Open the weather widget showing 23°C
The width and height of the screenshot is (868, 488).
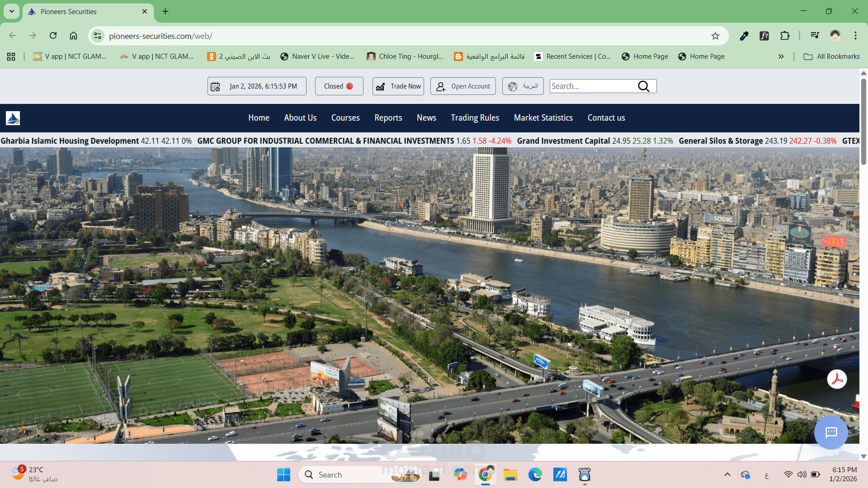[x=35, y=474]
